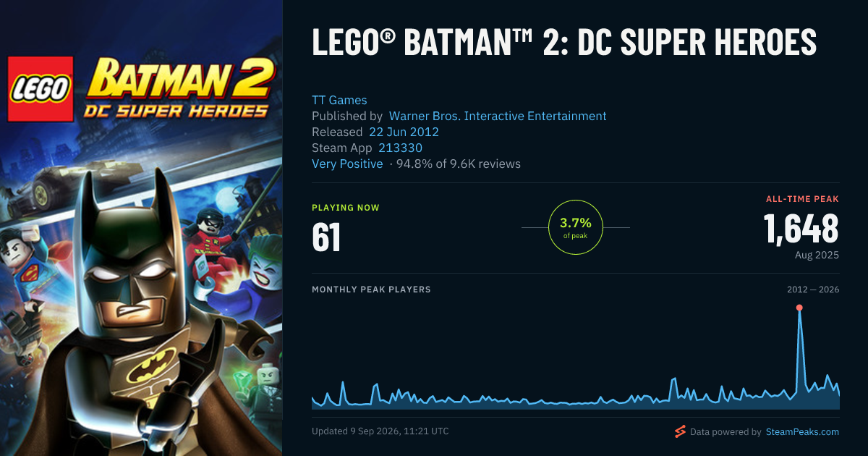Click the Playing Now count 61

click(326, 237)
